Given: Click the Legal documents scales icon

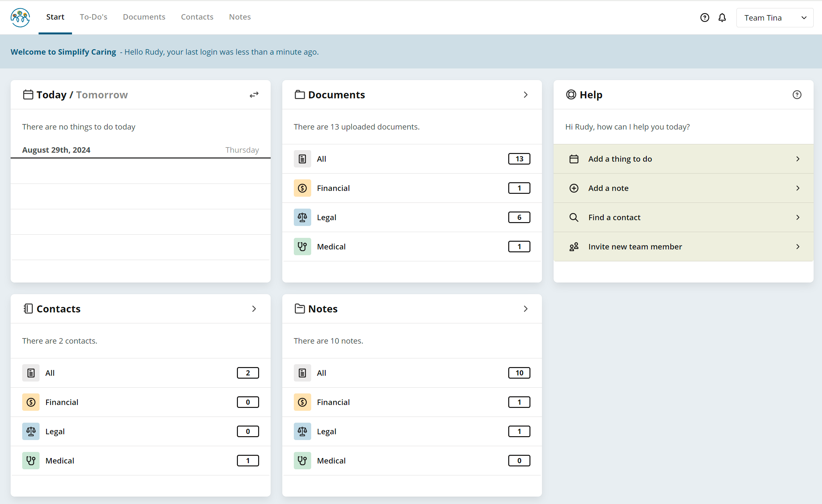Looking at the screenshot, I should 302,217.
